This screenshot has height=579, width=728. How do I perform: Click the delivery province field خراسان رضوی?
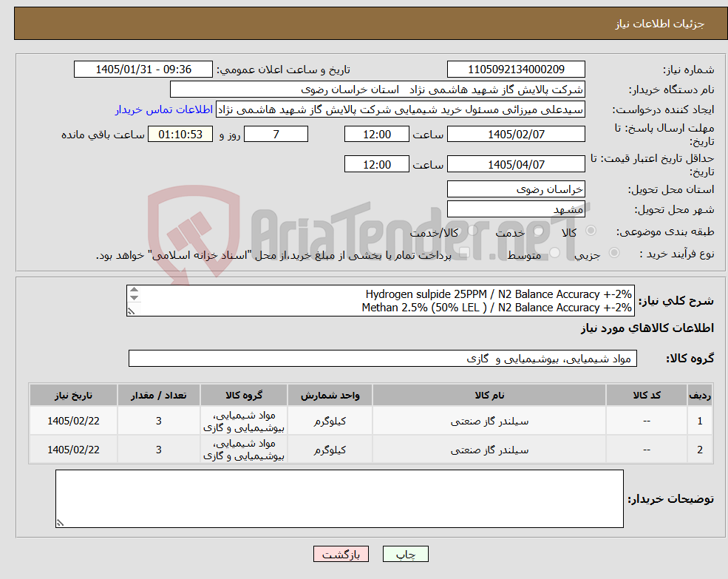[x=516, y=189]
